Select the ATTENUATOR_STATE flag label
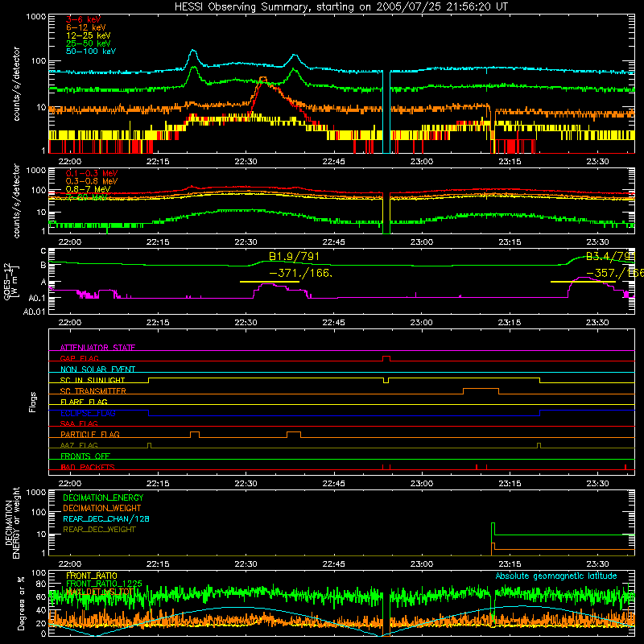This screenshot has height=644, width=644. pos(97,348)
